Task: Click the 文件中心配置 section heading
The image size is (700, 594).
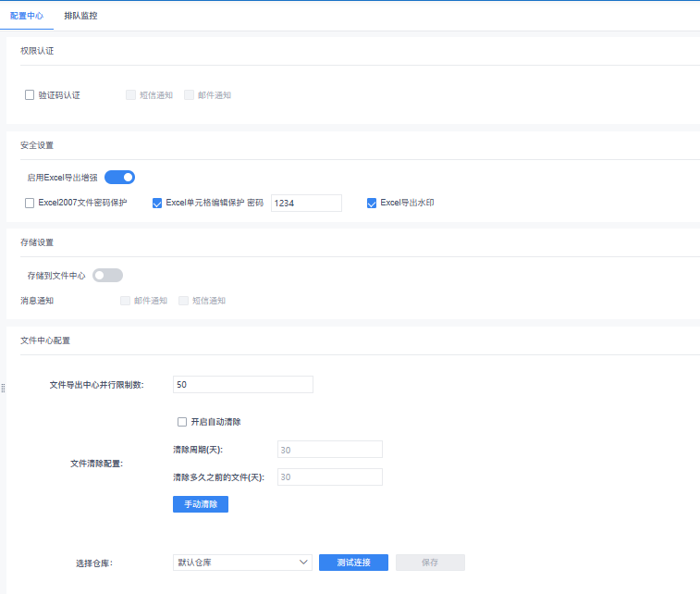Action: tap(45, 340)
